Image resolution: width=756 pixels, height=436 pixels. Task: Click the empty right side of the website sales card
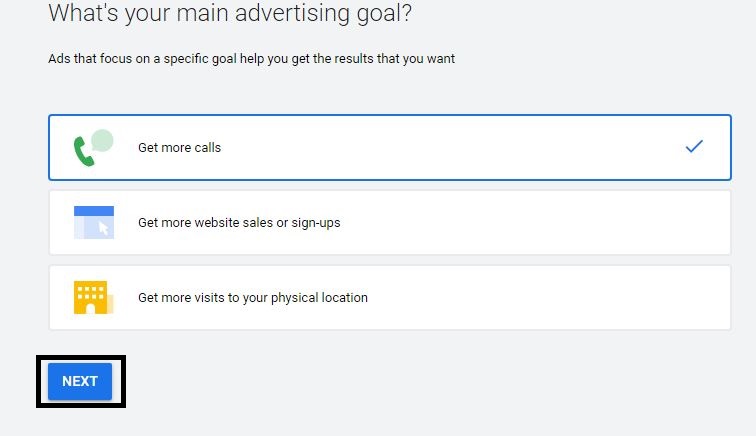tap(600, 222)
